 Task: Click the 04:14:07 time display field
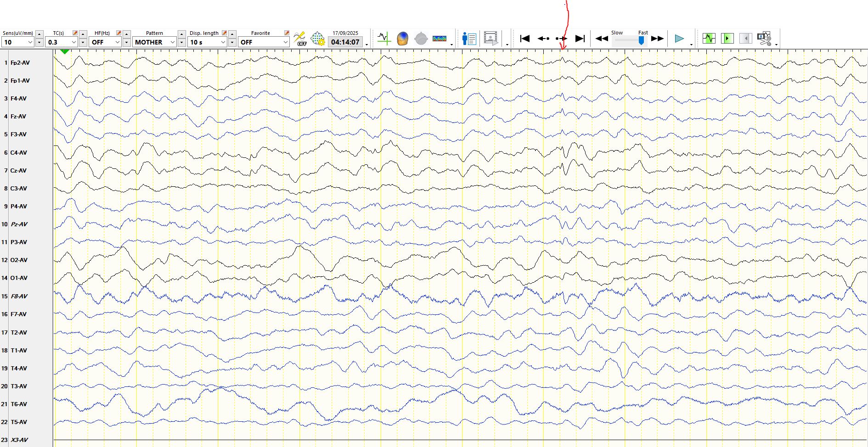click(345, 42)
